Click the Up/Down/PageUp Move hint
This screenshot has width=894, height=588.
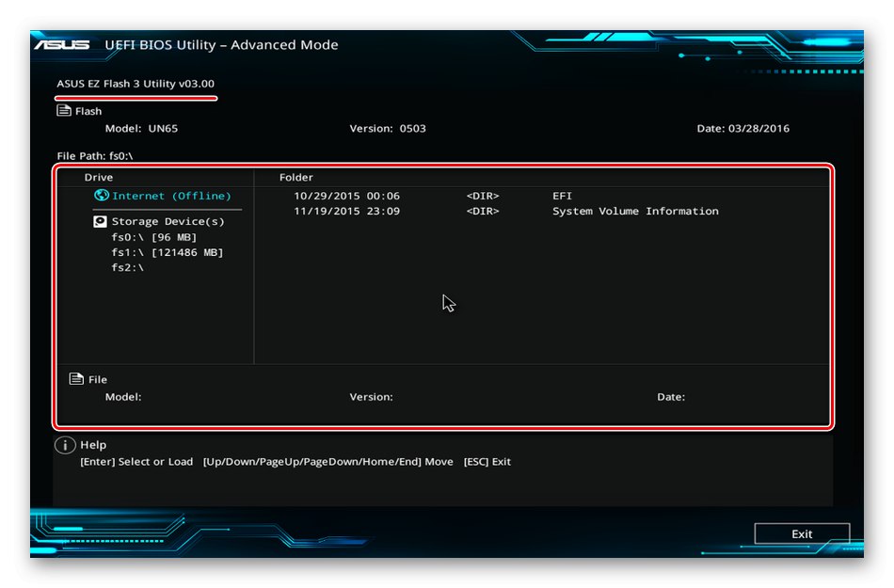(327, 462)
